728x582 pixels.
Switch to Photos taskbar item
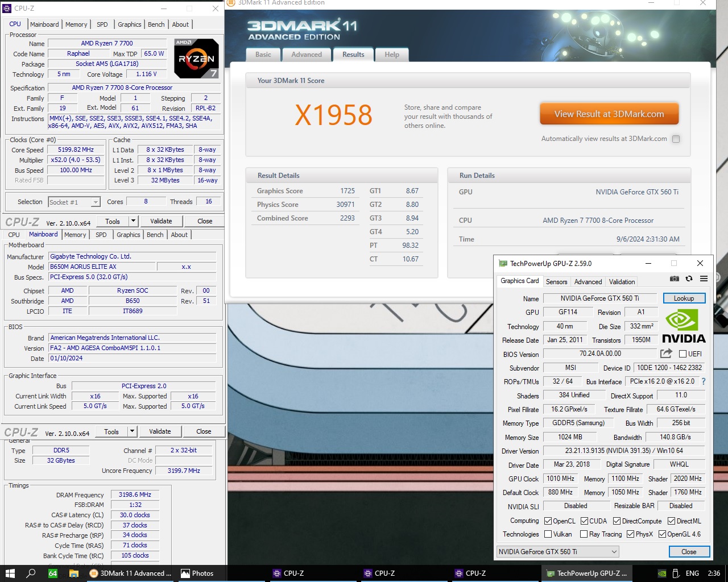(197, 573)
